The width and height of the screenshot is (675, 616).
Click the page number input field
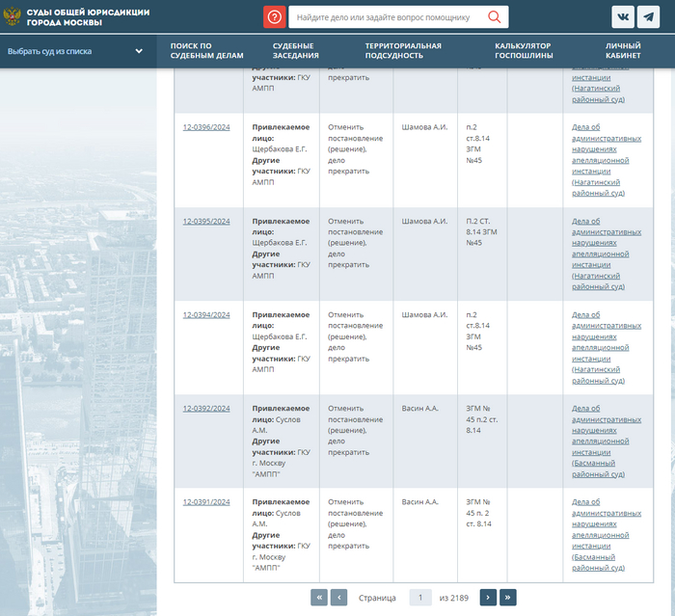coord(420,598)
